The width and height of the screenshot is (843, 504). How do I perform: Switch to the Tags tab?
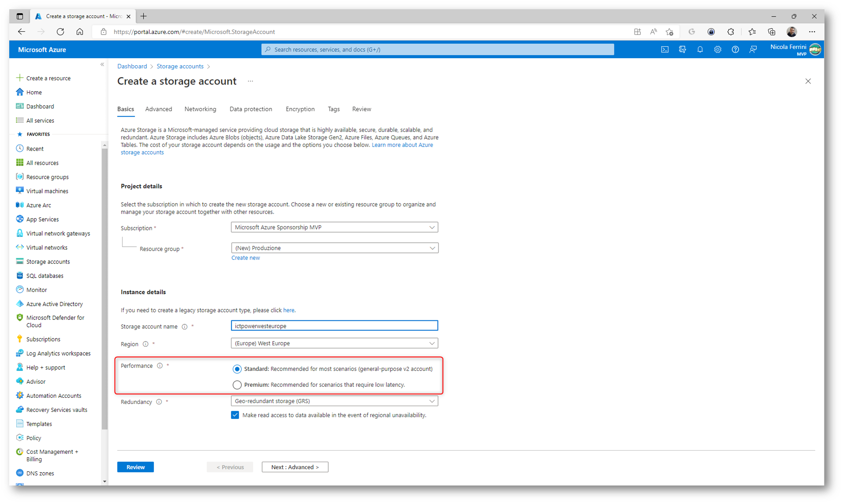pyautogui.click(x=334, y=109)
